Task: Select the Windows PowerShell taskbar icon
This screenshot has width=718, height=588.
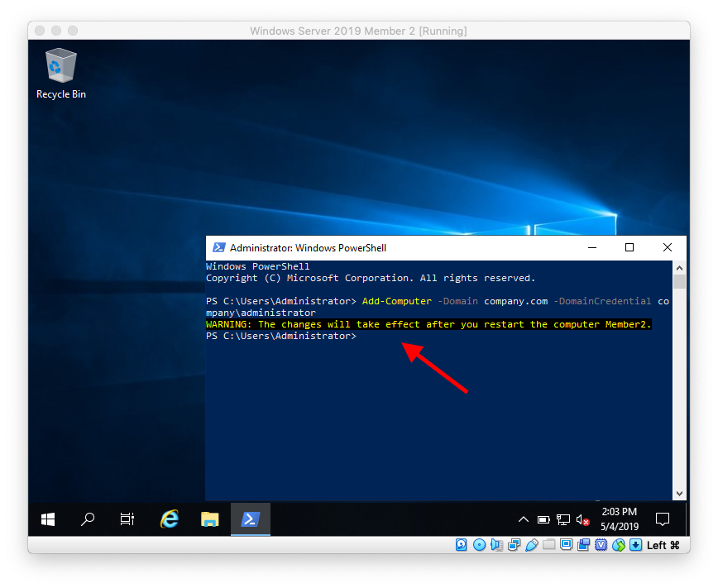Action: (x=251, y=519)
